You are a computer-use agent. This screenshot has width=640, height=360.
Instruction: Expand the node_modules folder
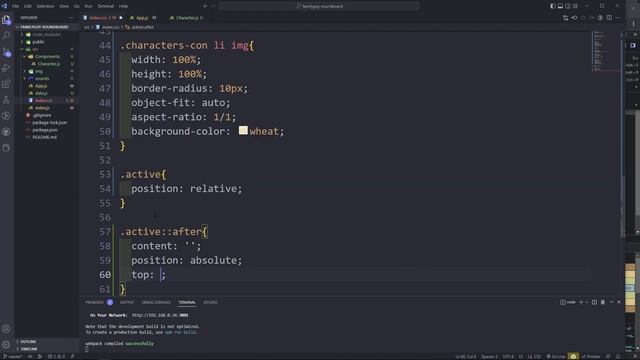pos(47,34)
